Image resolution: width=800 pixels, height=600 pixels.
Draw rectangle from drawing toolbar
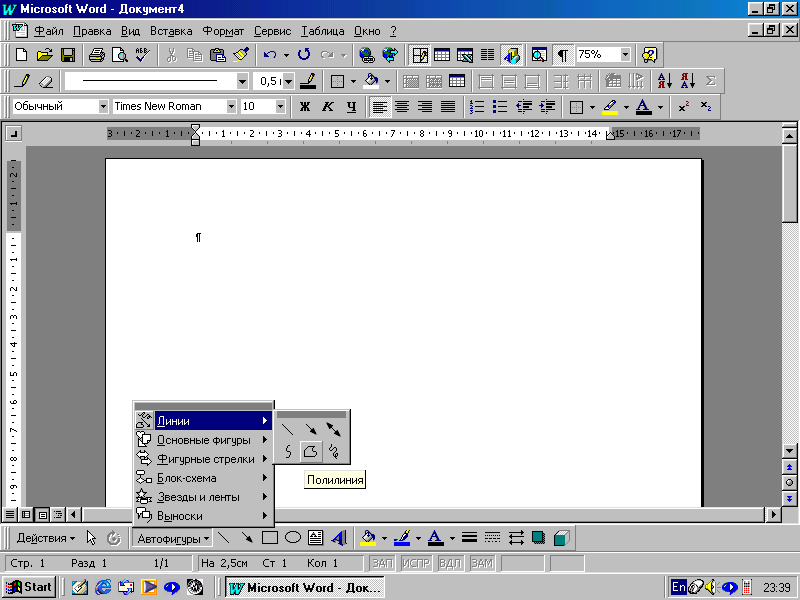[269, 538]
